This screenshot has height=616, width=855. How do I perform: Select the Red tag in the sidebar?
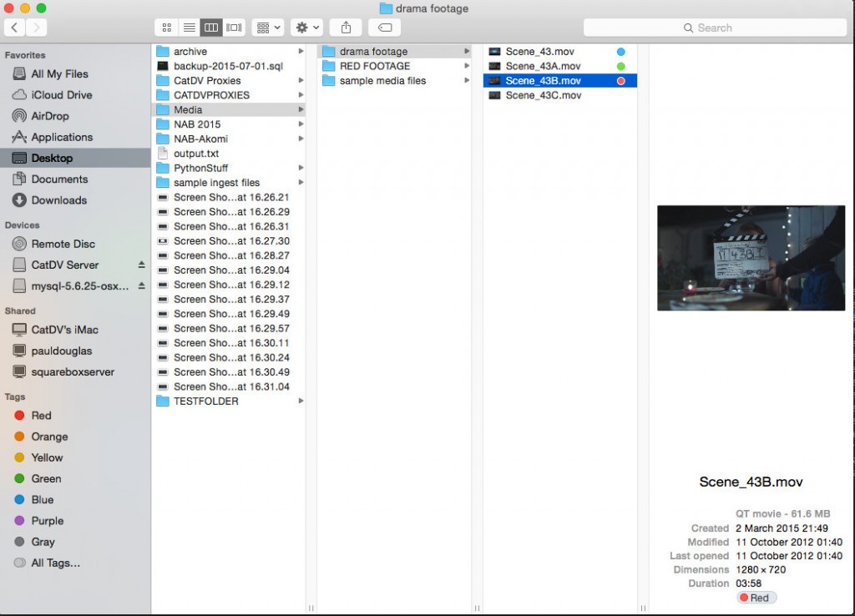click(x=37, y=416)
